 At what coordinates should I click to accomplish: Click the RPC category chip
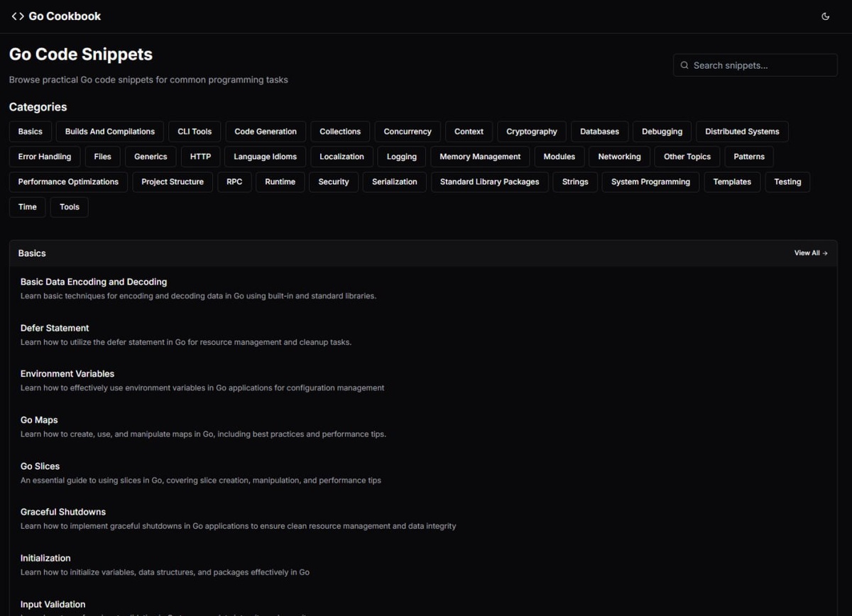[x=234, y=182]
